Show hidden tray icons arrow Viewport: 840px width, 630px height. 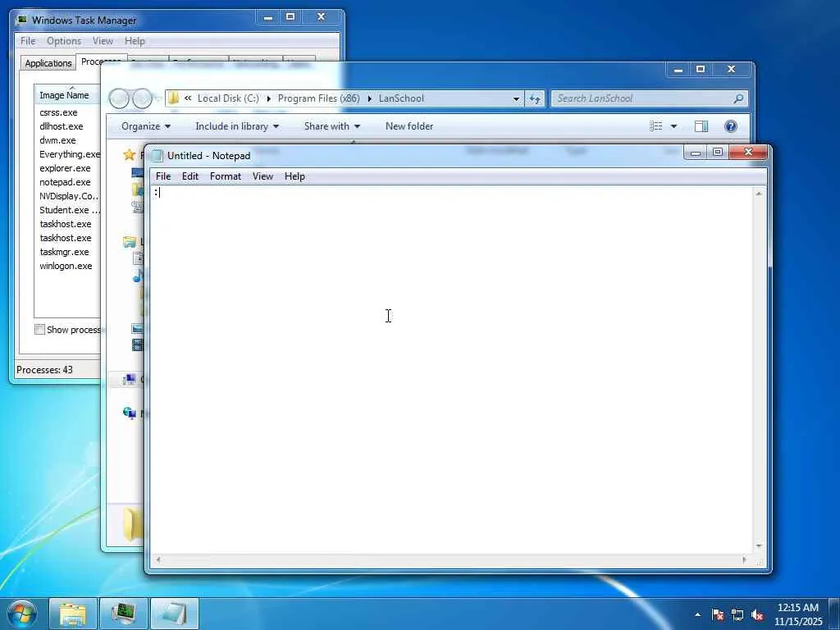pos(697,614)
